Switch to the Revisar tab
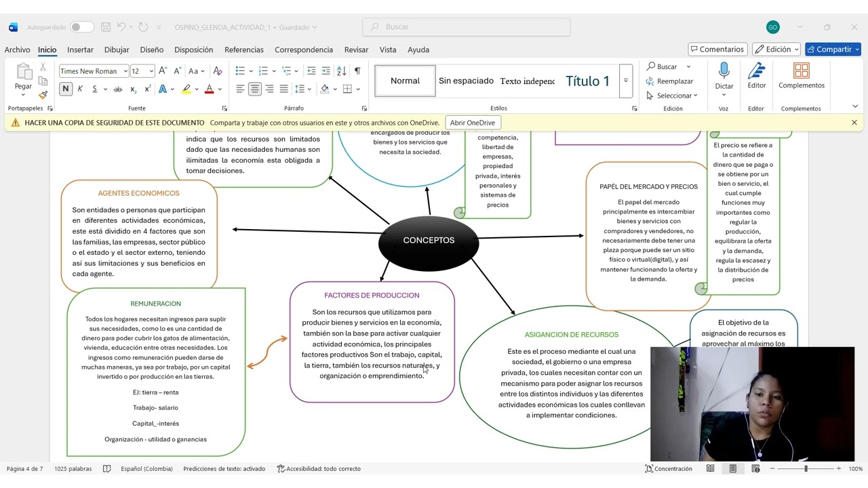Screen dimensions: 868x488 pos(357,49)
